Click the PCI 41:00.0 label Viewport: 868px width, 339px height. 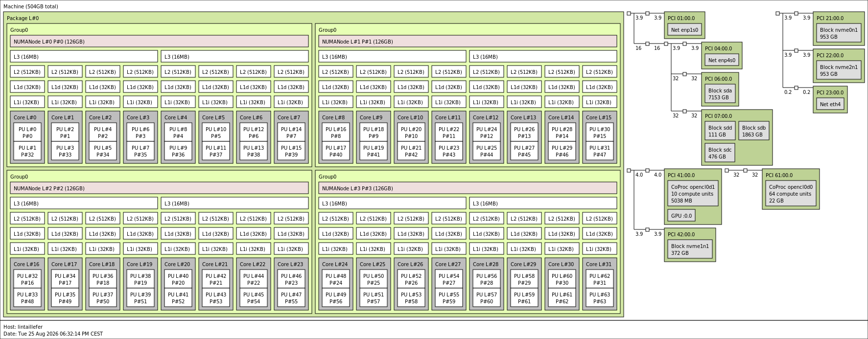point(681,175)
